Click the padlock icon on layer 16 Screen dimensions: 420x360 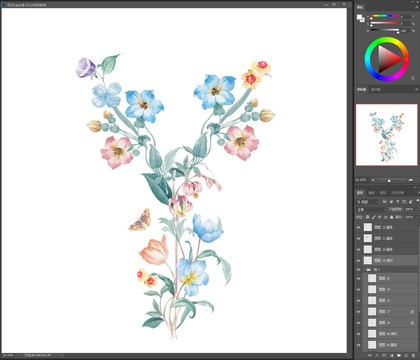point(412,323)
